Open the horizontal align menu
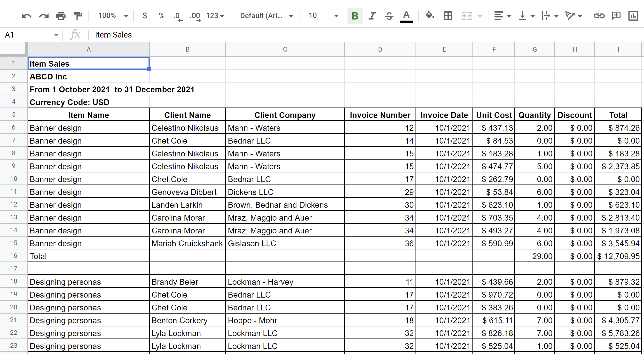The image size is (644, 354). tap(502, 16)
